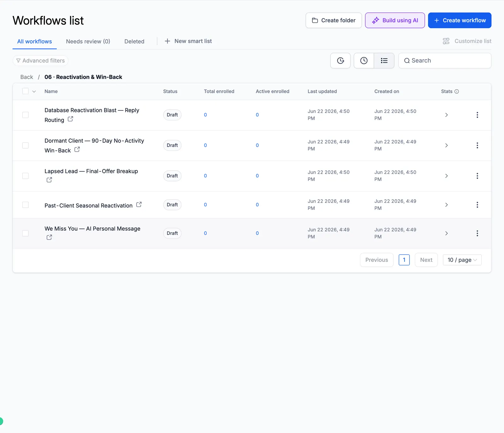Expand stats for Lapsed Lead row
The width and height of the screenshot is (504, 433).
coord(446,176)
